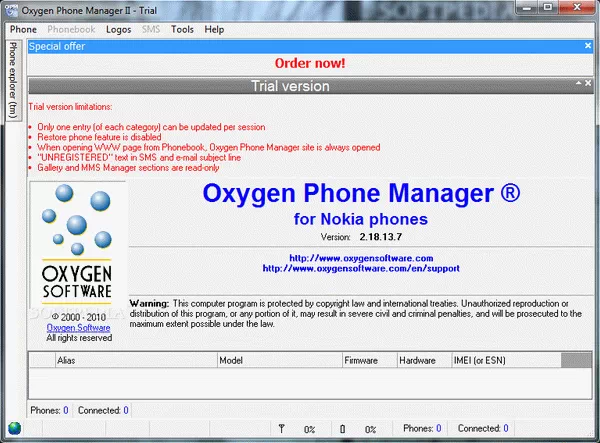This screenshot has width=600, height=443.
Task: Maximize the Oxygen Phone Manager window
Action: click(x=548, y=7)
